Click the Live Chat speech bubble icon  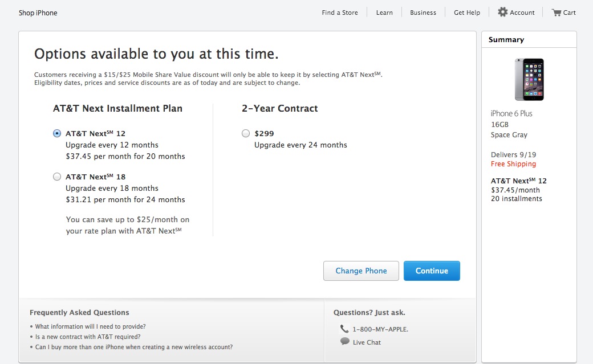pyautogui.click(x=344, y=342)
